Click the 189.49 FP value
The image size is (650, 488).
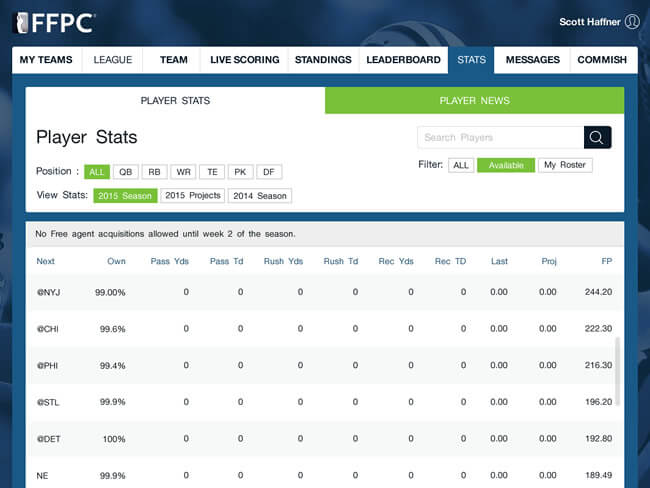point(598,475)
